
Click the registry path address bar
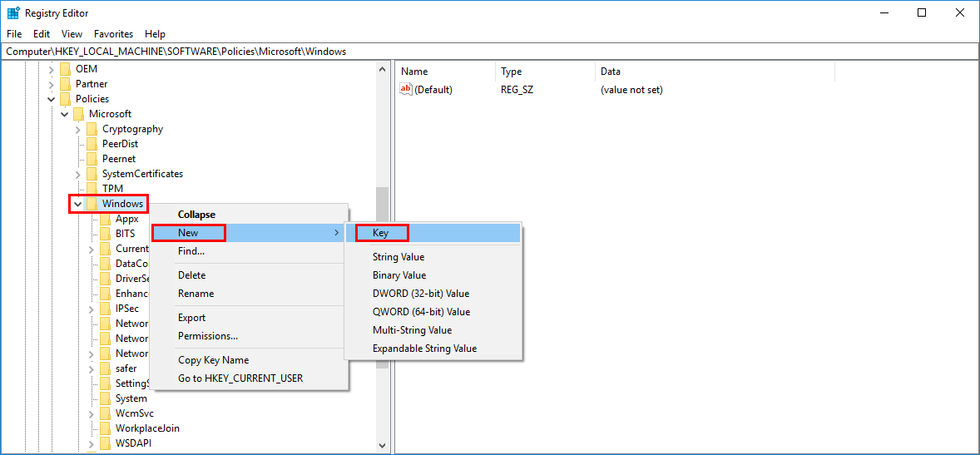(x=490, y=52)
